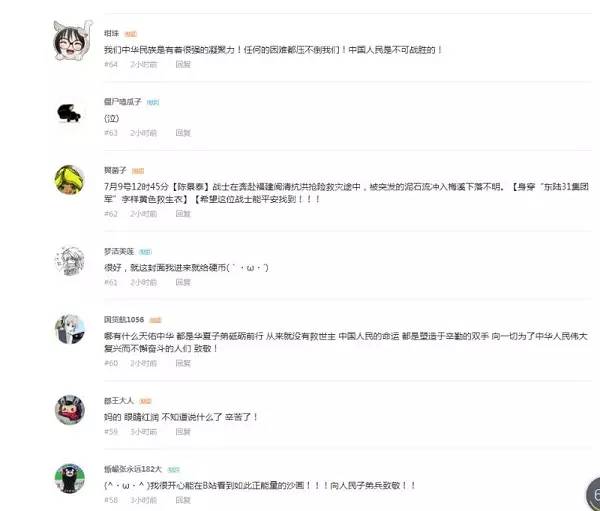This screenshot has width=600, height=511.
Task: Click reply under the '辛苦了' comment
Action: (x=183, y=431)
